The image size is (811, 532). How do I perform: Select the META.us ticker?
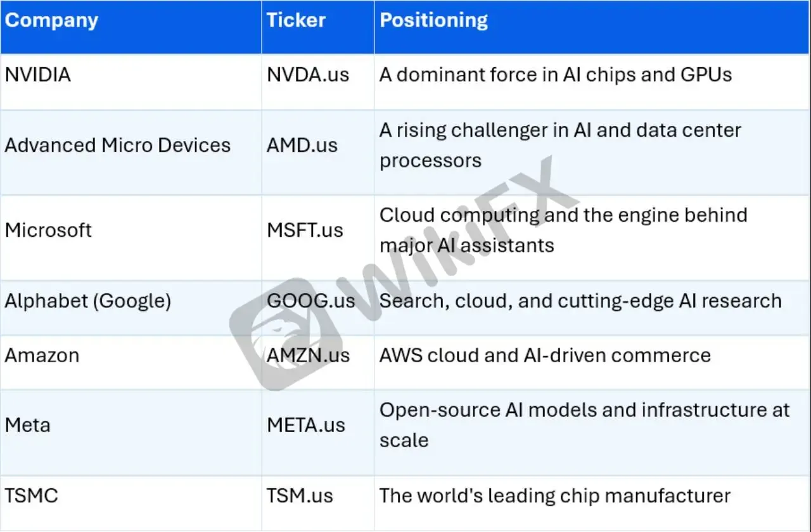click(306, 425)
